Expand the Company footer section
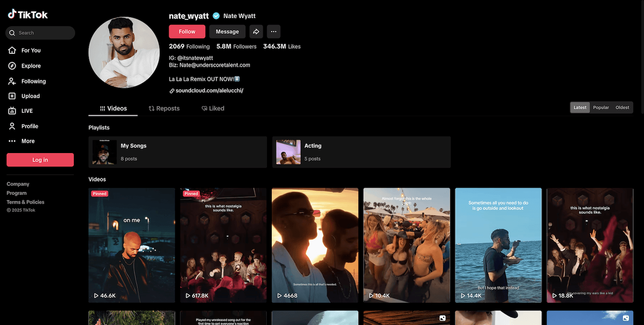Image resolution: width=644 pixels, height=325 pixels. (x=18, y=184)
